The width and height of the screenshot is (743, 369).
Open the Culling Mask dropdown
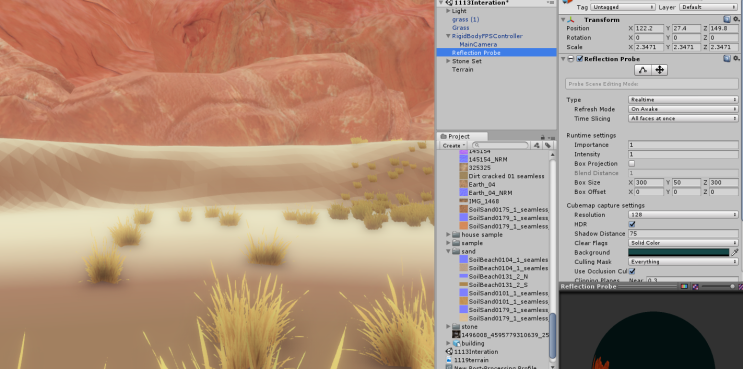[x=683, y=261]
